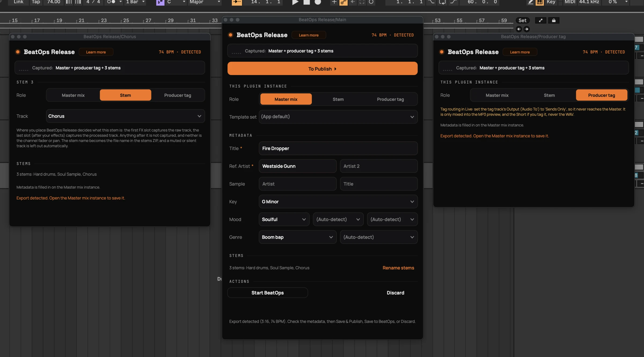Open the metronome settings dropdown arrow

pos(120,2)
